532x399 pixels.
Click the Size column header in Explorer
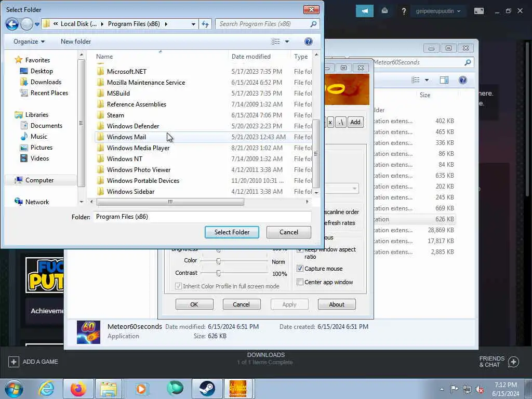pyautogui.click(x=425, y=95)
